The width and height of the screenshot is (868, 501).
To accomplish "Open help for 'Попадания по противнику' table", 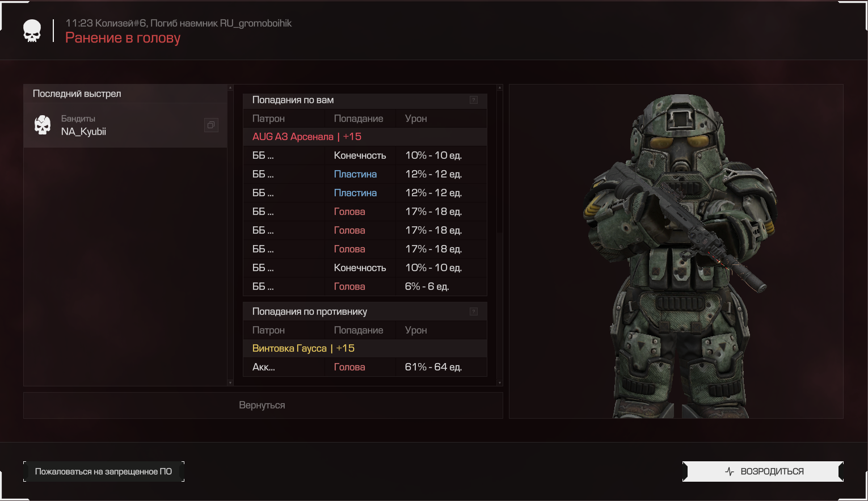I will pyautogui.click(x=473, y=311).
